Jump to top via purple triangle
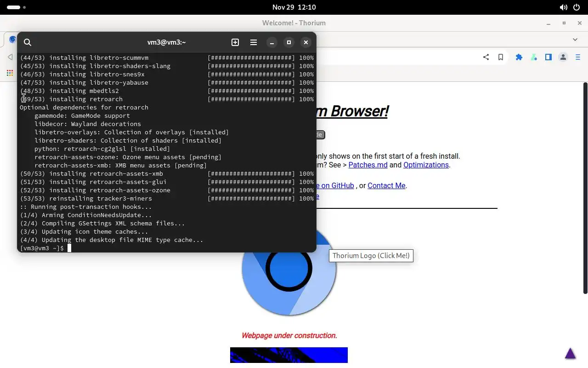Viewport: 588px width, 368px height. pyautogui.click(x=570, y=353)
